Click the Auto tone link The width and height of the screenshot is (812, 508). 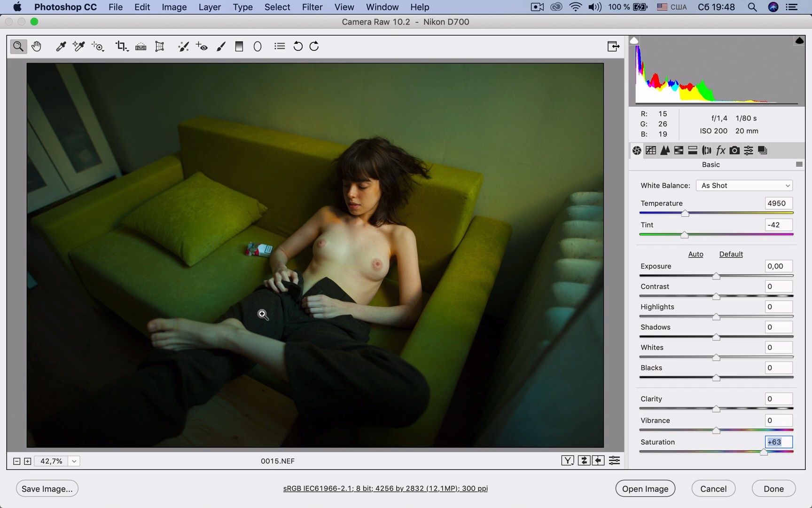695,254
